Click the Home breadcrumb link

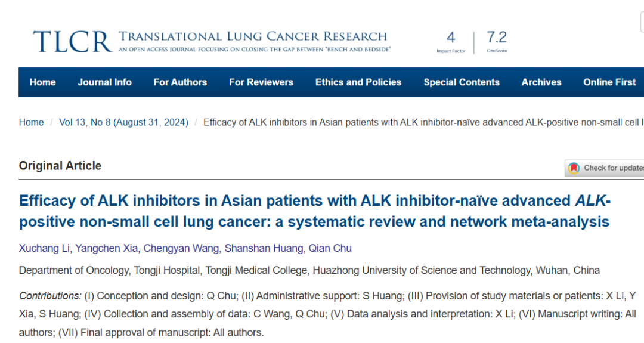(32, 122)
